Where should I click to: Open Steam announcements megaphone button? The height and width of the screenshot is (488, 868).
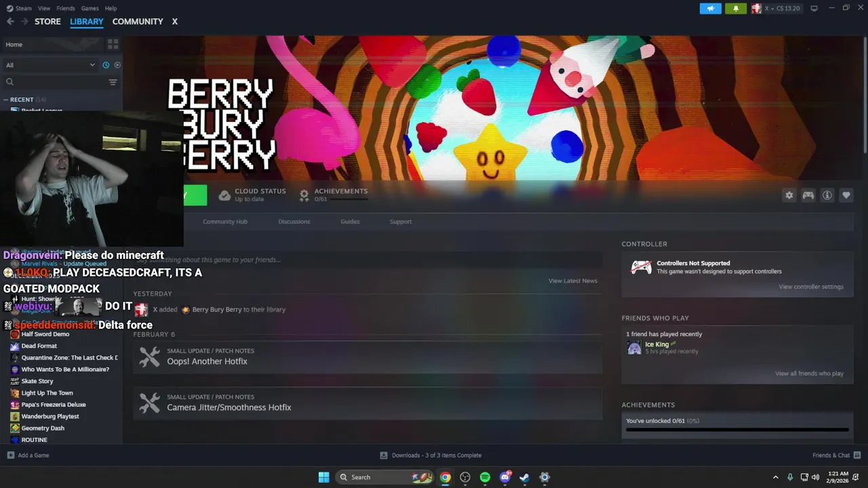click(x=711, y=8)
